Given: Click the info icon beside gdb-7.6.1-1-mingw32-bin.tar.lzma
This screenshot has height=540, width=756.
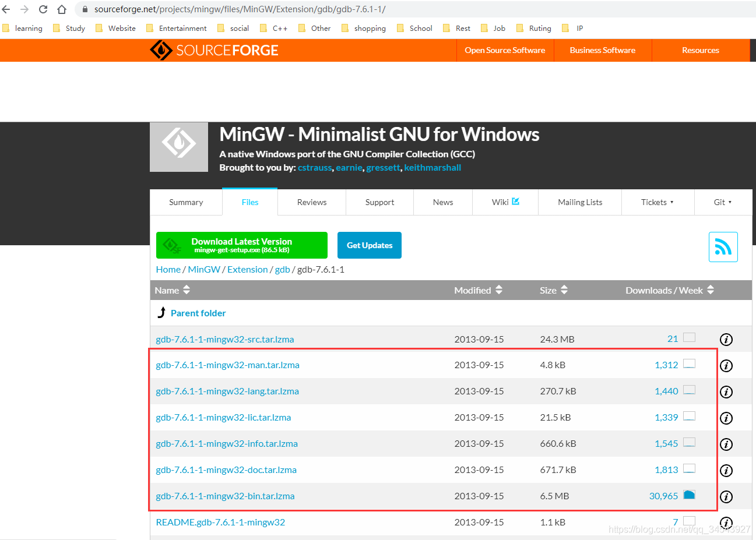Looking at the screenshot, I should [726, 497].
